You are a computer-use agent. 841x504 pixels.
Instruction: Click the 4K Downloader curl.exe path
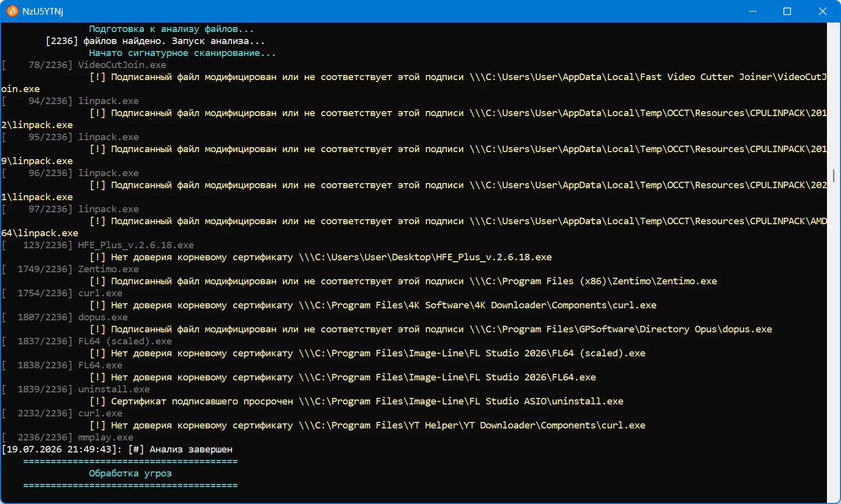coord(478,305)
